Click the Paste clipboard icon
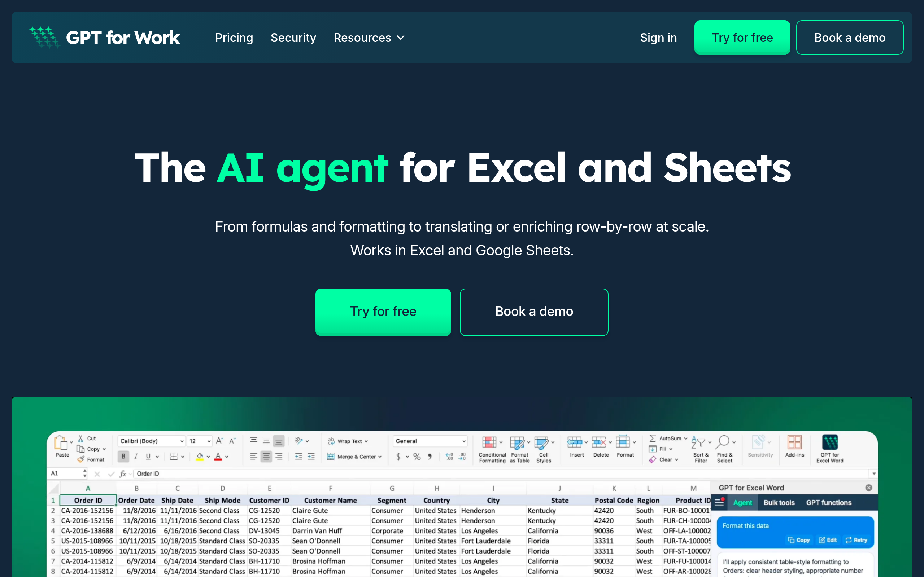The image size is (924, 577). [x=61, y=443]
